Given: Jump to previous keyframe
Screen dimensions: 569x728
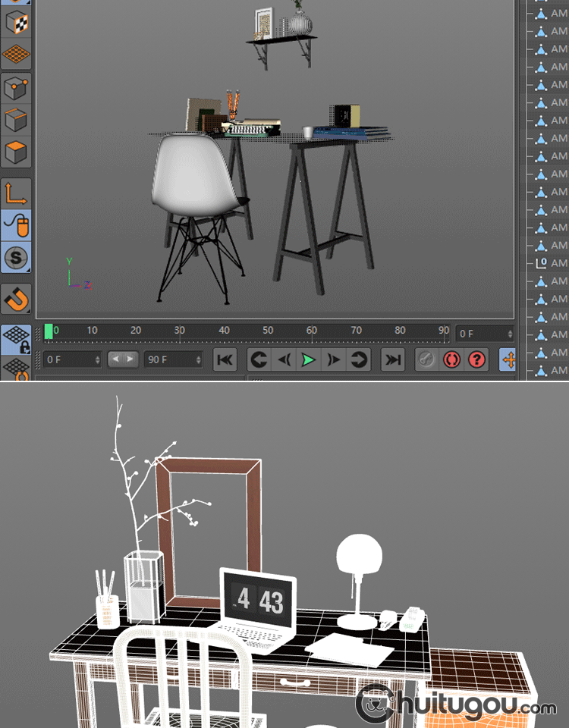Looking at the screenshot, I should pos(258,359).
